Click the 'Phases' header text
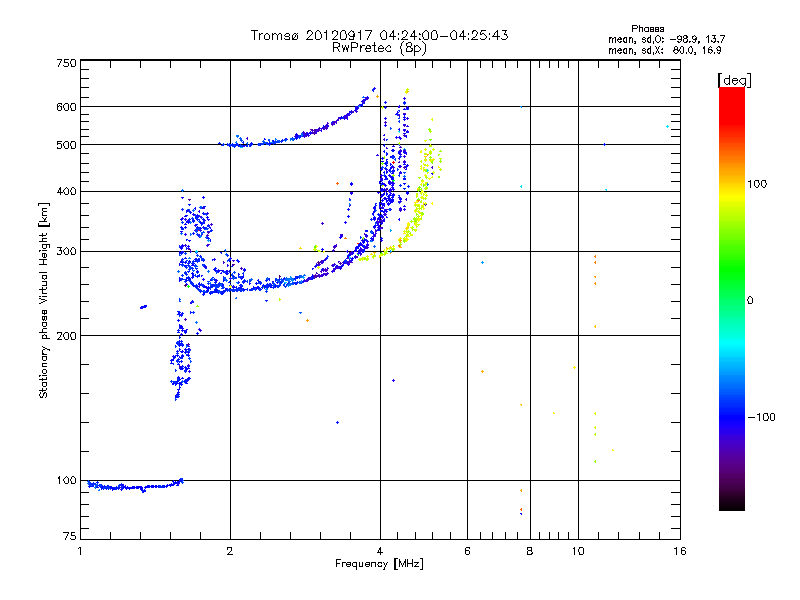 click(647, 29)
